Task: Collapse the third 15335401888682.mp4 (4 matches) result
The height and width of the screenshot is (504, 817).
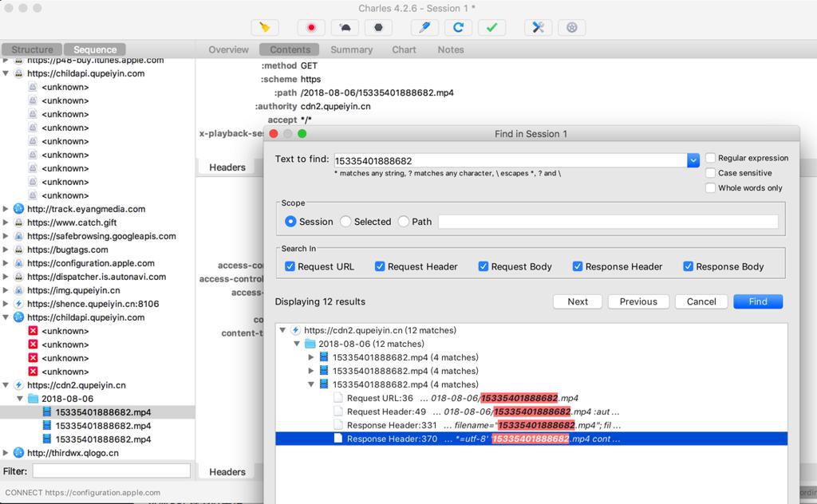Action: pos(310,384)
